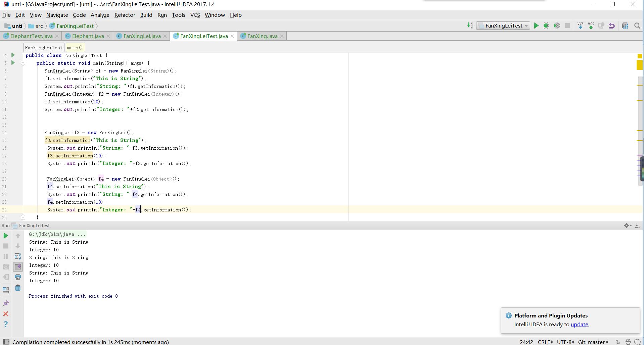The image size is (644, 345).
Task: Update project using the VCS down-arrow icon
Action: 580,26
